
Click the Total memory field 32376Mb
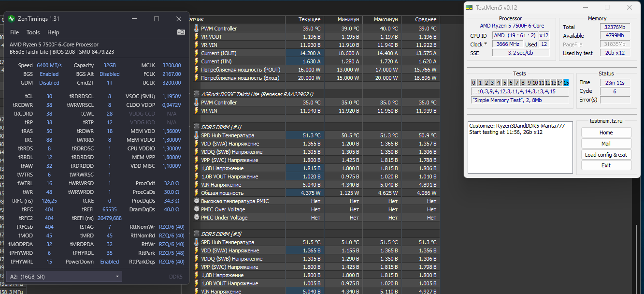pos(615,27)
